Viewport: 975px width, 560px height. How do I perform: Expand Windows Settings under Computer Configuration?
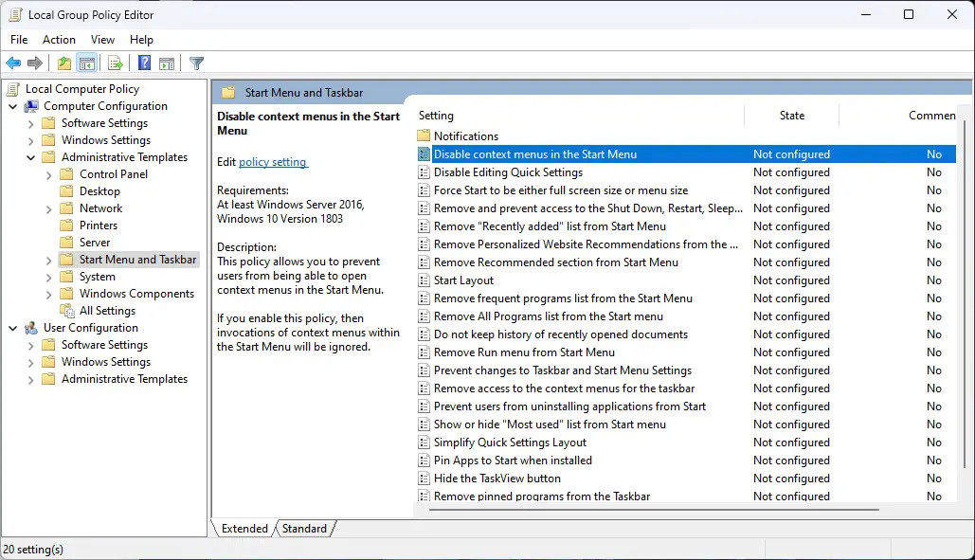click(30, 140)
